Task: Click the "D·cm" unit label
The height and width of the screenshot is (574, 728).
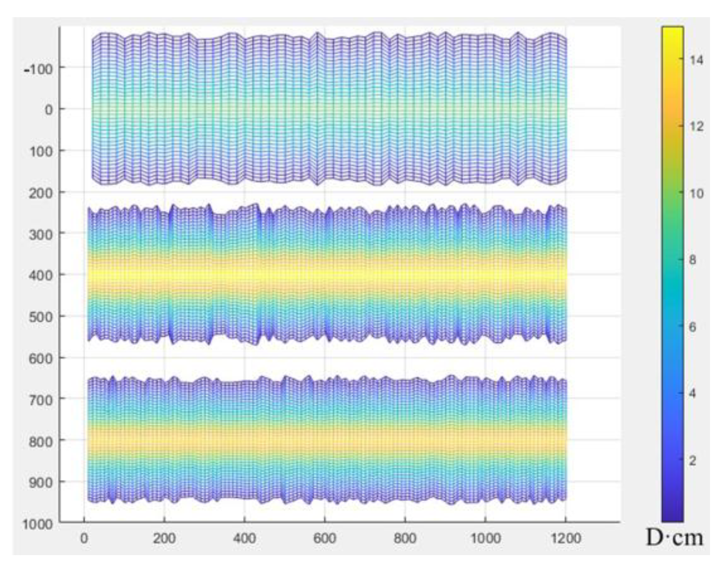Action: (674, 538)
